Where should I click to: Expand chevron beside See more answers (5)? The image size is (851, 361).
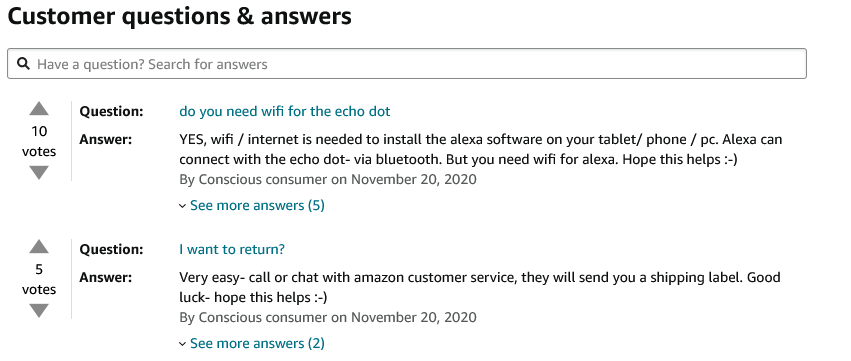pos(183,206)
